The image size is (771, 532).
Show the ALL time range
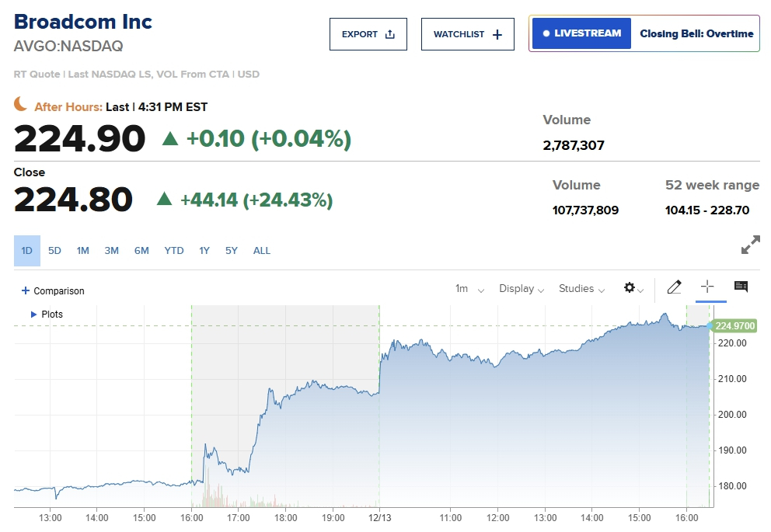(262, 251)
